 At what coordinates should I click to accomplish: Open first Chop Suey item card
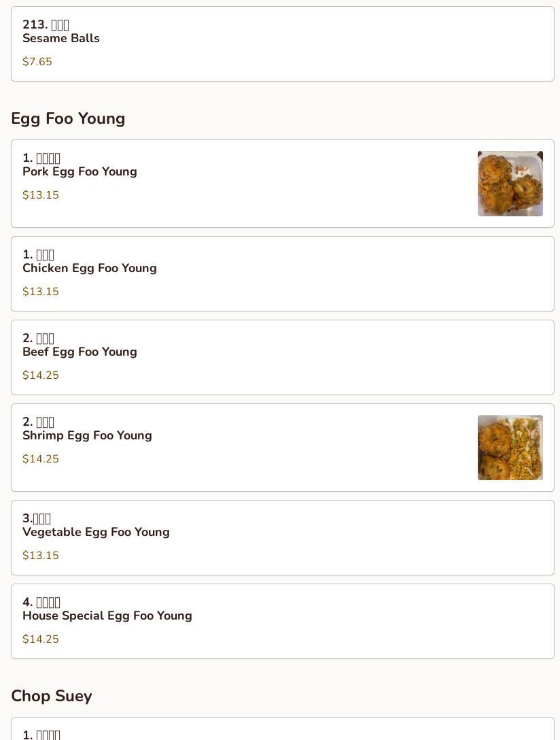pyautogui.click(x=282, y=731)
